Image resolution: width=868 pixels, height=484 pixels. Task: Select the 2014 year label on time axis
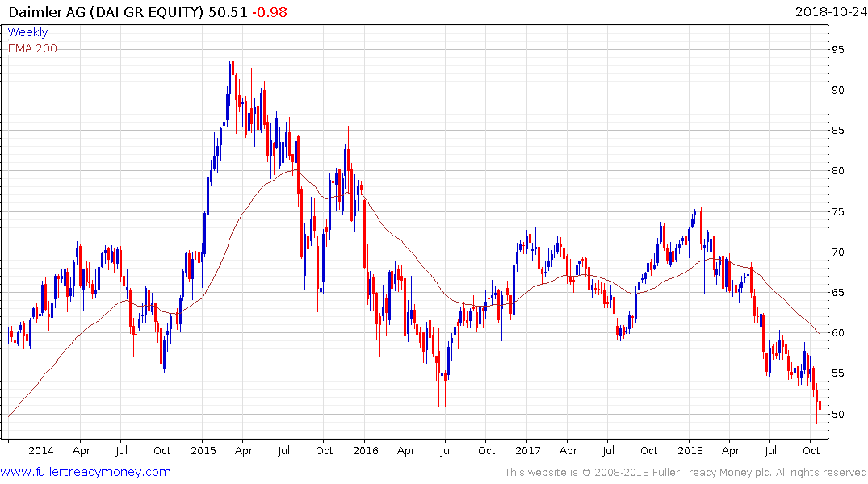pyautogui.click(x=41, y=450)
